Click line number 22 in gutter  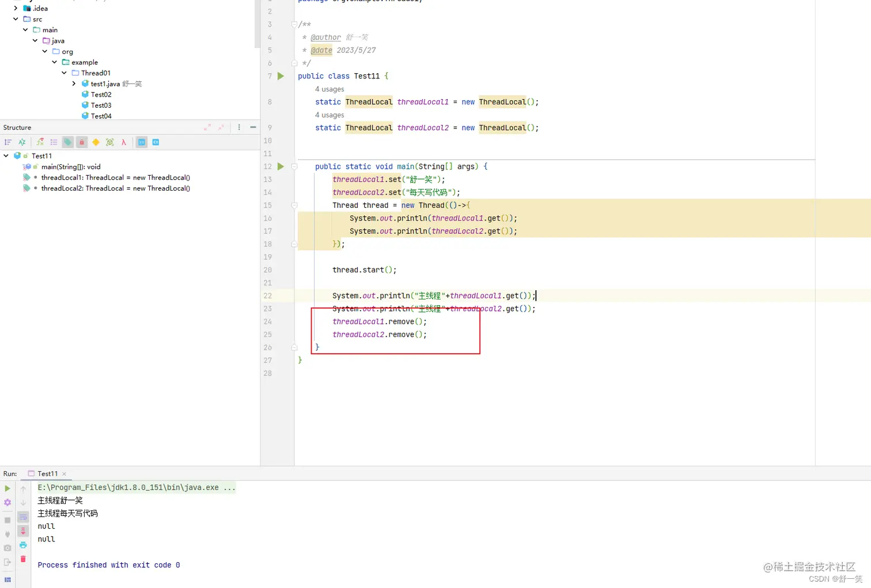pos(267,295)
